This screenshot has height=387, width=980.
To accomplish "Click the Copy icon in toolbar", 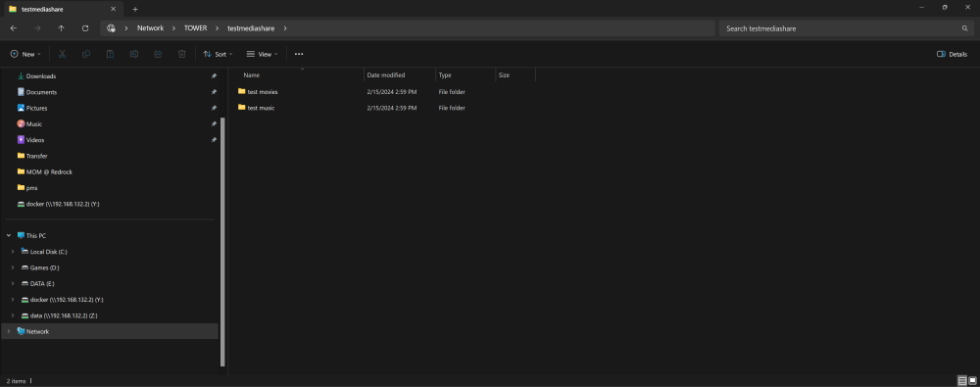I will (86, 55).
